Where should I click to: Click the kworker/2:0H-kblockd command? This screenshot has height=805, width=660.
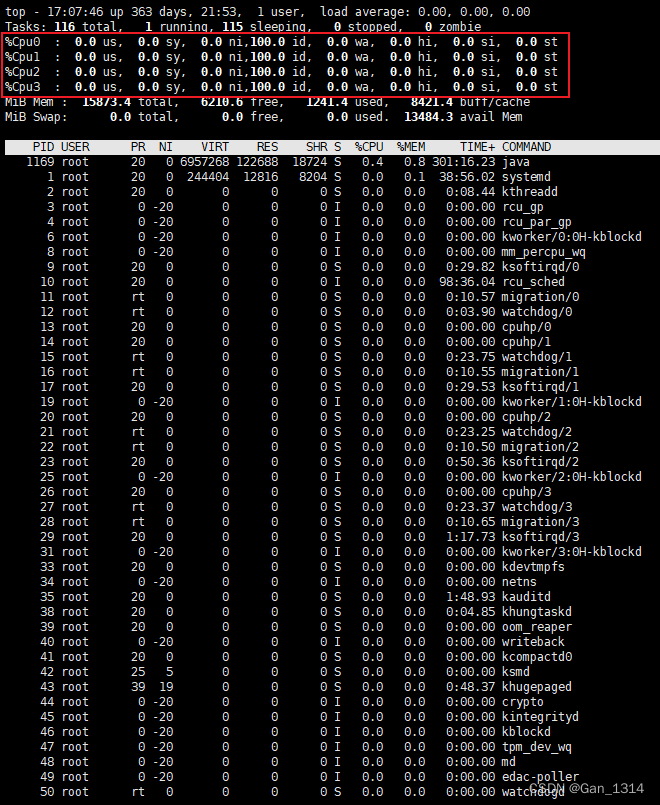click(x=572, y=477)
